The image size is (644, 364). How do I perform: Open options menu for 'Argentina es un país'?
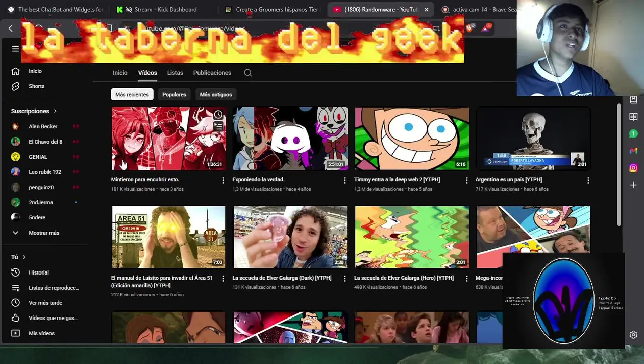coord(588,180)
